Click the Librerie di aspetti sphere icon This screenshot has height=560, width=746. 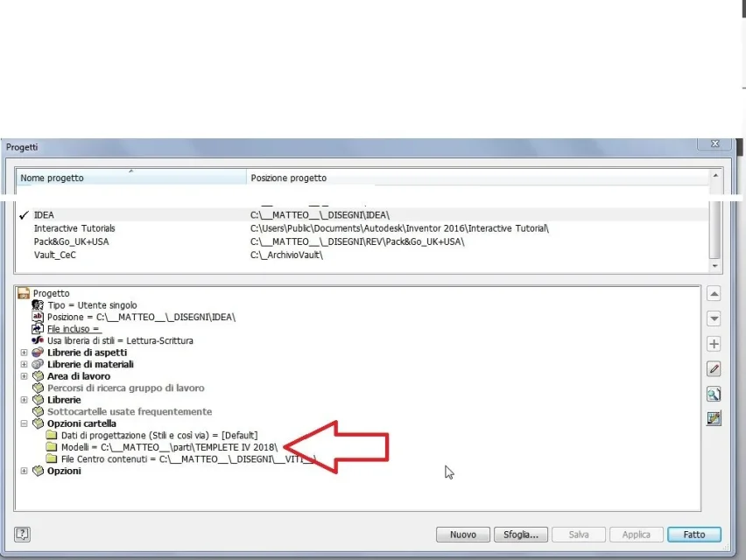click(x=38, y=353)
